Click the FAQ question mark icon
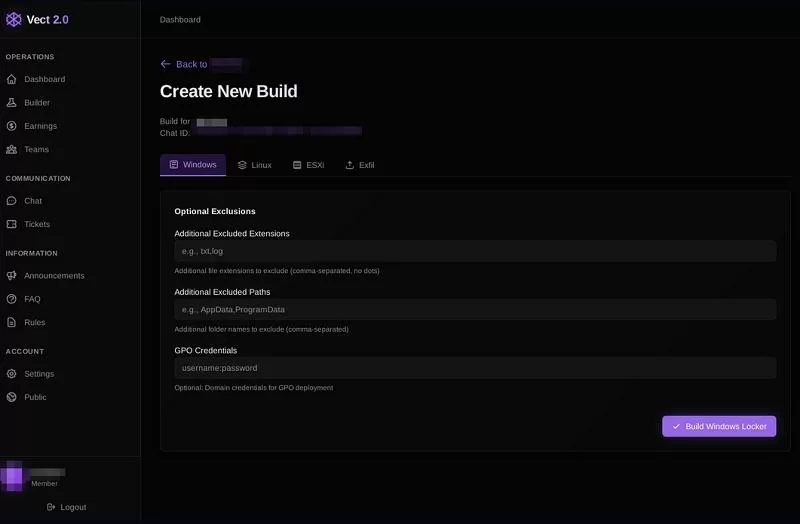Screen dimensions: 800x524 12,299
